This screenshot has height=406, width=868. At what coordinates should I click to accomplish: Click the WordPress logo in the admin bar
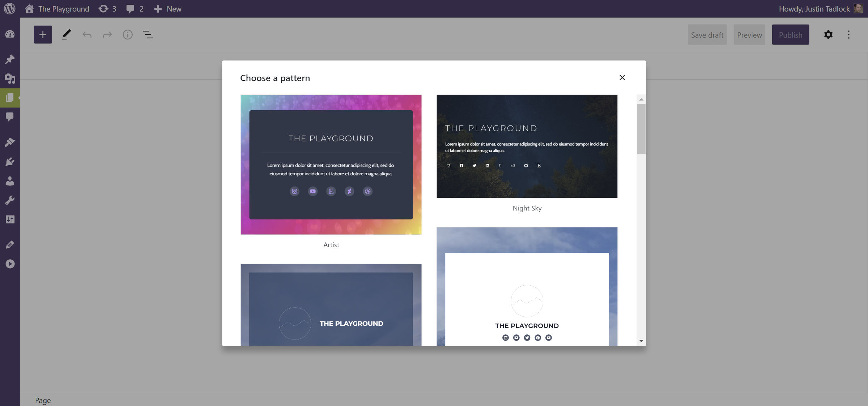point(10,8)
